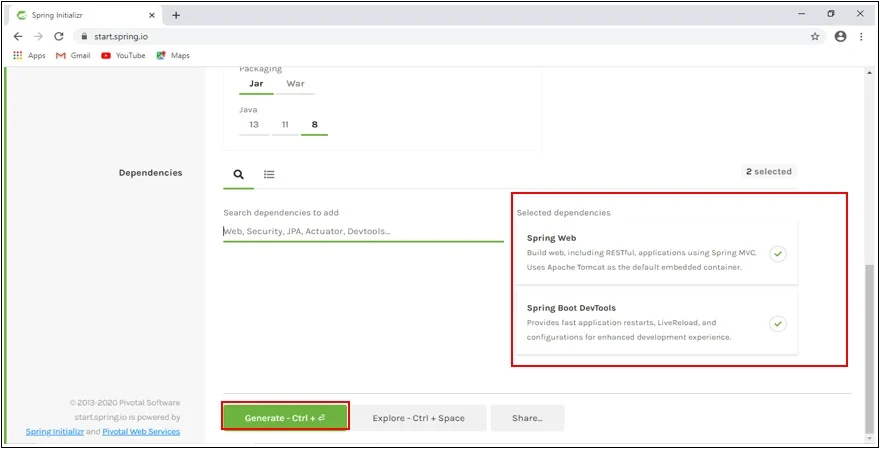
Task: Click the Dependencies section label
Action: pyautogui.click(x=150, y=173)
